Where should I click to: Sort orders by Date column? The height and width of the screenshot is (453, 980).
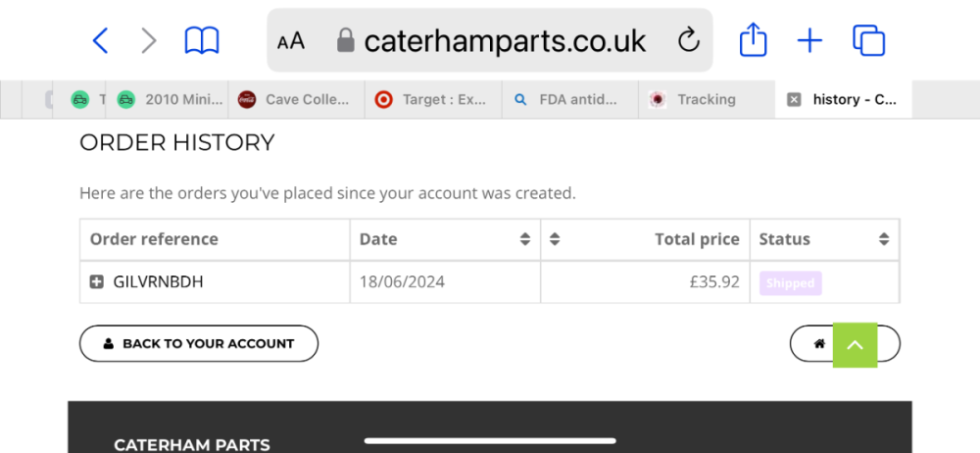(x=525, y=239)
